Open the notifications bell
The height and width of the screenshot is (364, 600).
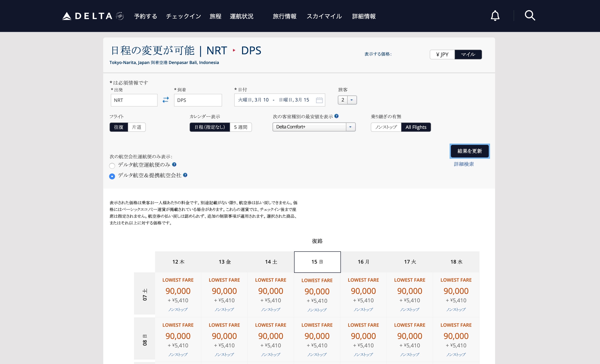[x=495, y=16]
